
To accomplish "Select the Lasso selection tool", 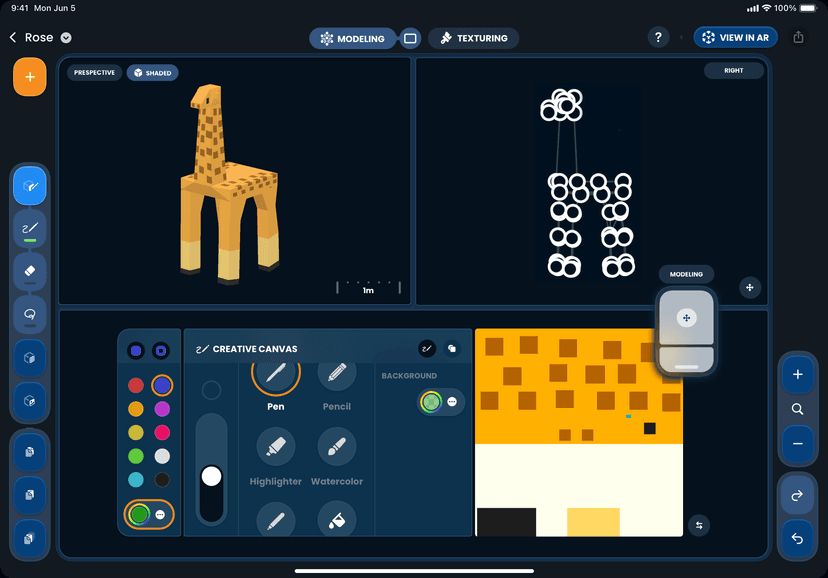I will tap(30, 314).
